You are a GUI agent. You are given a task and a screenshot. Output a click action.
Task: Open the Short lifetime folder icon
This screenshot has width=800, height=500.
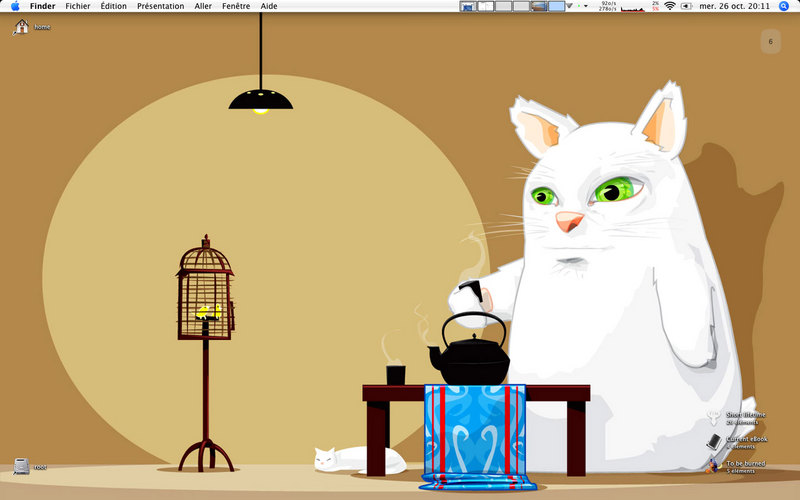coord(713,418)
